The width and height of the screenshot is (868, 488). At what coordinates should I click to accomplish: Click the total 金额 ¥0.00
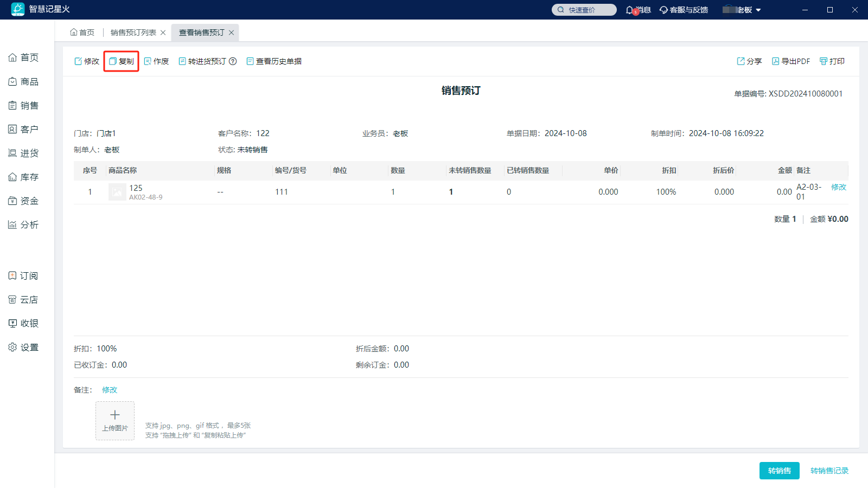point(829,219)
